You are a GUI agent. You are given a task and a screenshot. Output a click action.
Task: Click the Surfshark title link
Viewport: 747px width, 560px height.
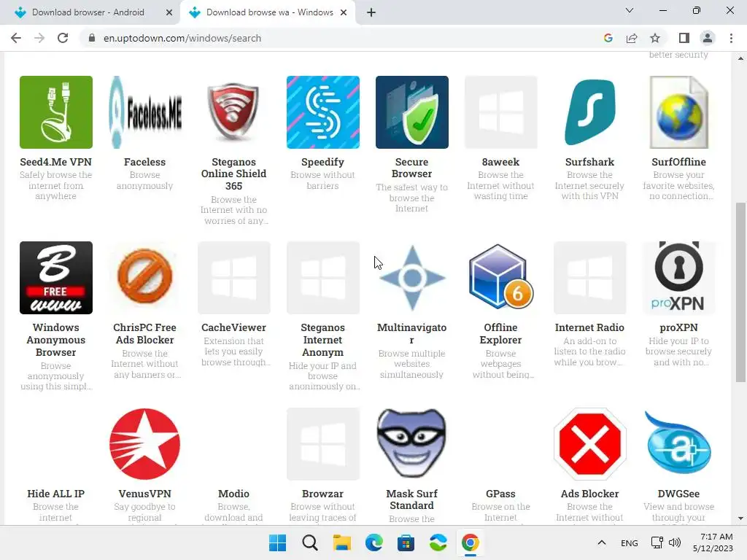coord(589,162)
